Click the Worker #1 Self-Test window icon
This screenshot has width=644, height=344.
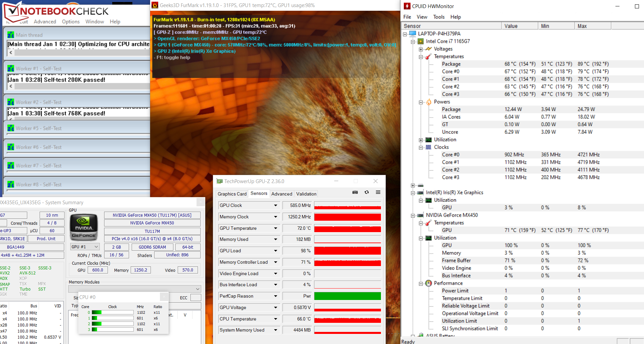(x=11, y=69)
